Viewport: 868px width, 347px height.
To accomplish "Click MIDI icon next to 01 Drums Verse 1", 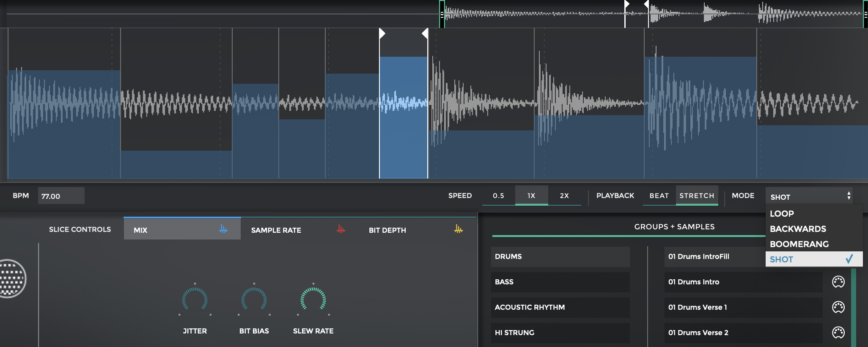I will pos(838,307).
